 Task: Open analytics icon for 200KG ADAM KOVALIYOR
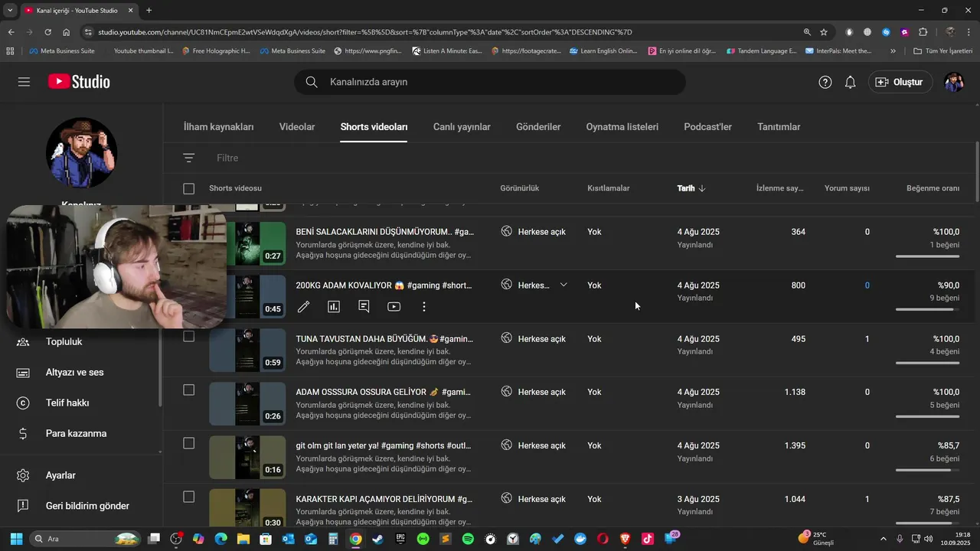pyautogui.click(x=334, y=307)
